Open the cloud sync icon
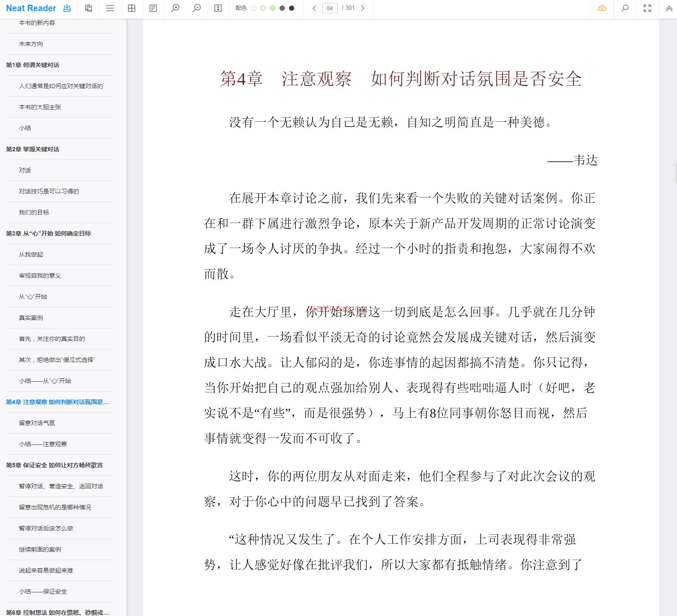The width and height of the screenshot is (677, 616). (602, 8)
